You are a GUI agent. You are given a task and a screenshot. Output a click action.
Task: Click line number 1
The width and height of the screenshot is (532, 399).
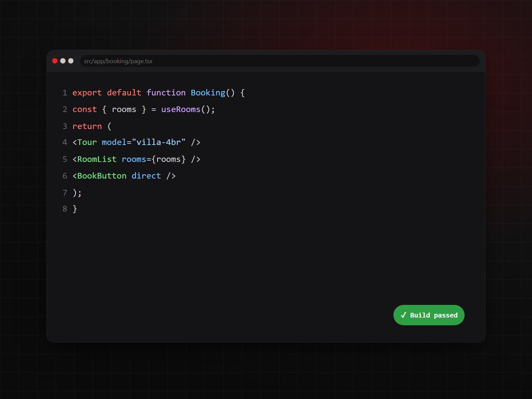(65, 93)
